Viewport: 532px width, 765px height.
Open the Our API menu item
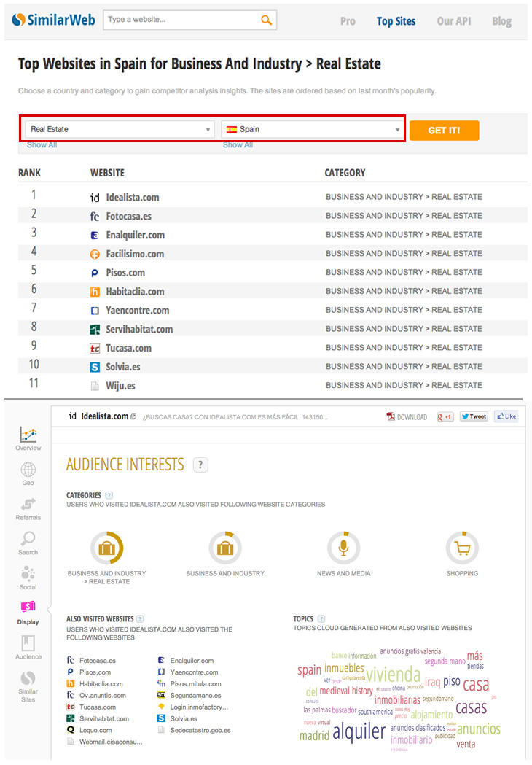point(454,21)
